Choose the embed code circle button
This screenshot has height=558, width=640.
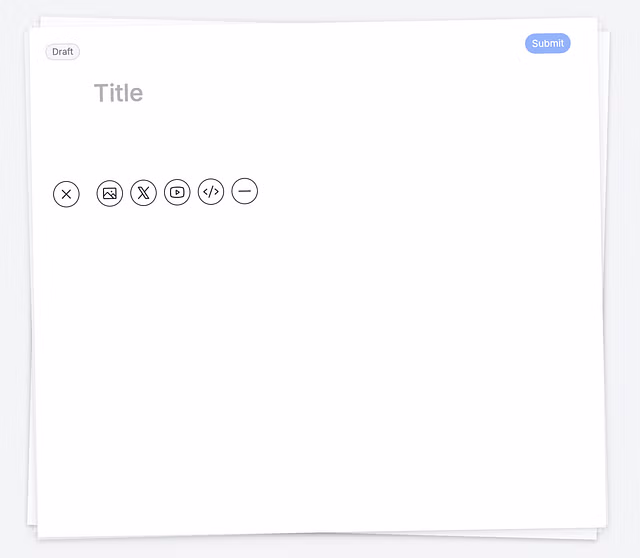pyautogui.click(x=211, y=191)
